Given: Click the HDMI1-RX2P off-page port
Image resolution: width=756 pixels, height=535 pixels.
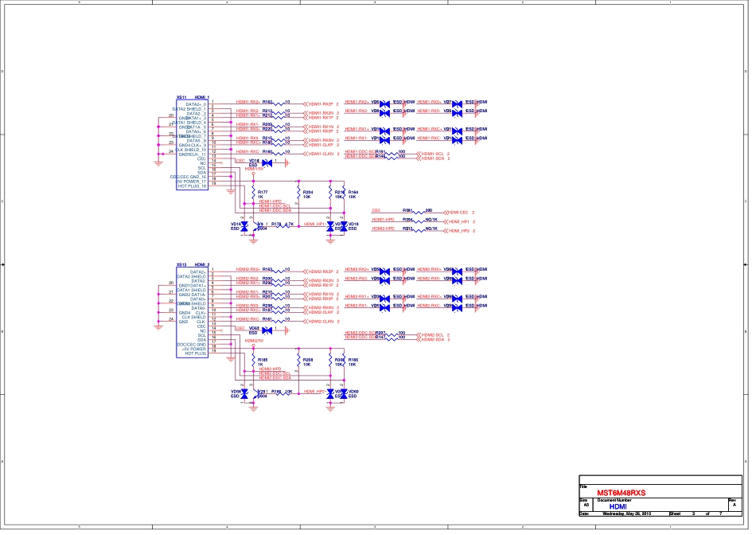Looking at the screenshot, I should coord(320,104).
